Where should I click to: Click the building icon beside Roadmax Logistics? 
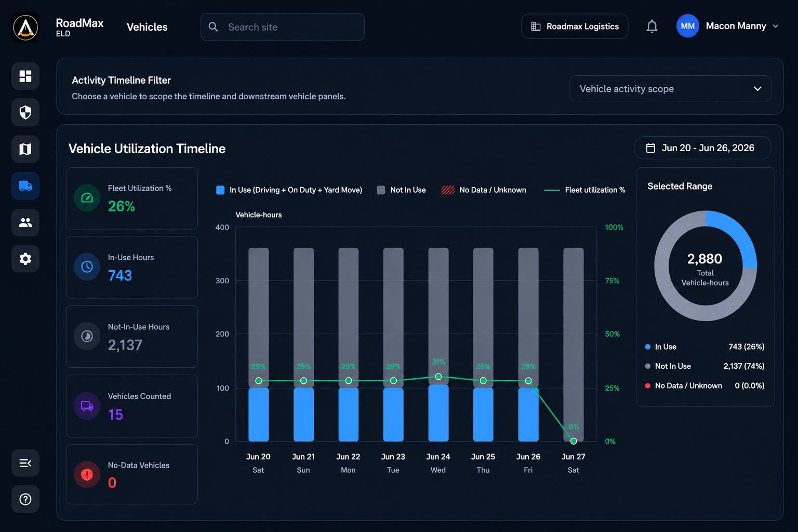pyautogui.click(x=536, y=26)
